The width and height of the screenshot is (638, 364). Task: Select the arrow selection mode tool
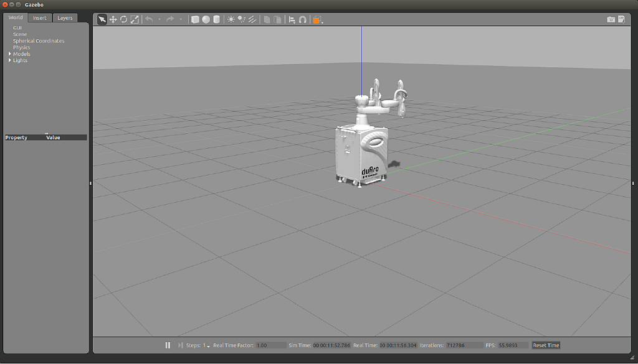point(102,19)
